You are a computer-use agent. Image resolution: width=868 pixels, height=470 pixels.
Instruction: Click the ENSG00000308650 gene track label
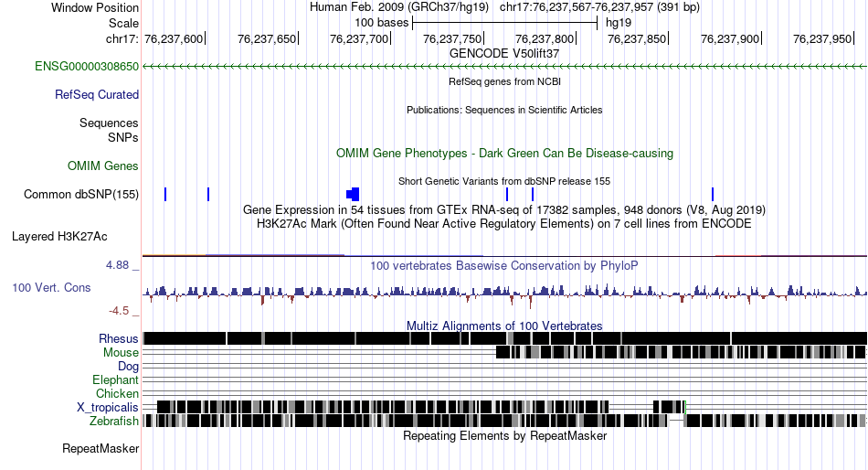click(x=87, y=67)
